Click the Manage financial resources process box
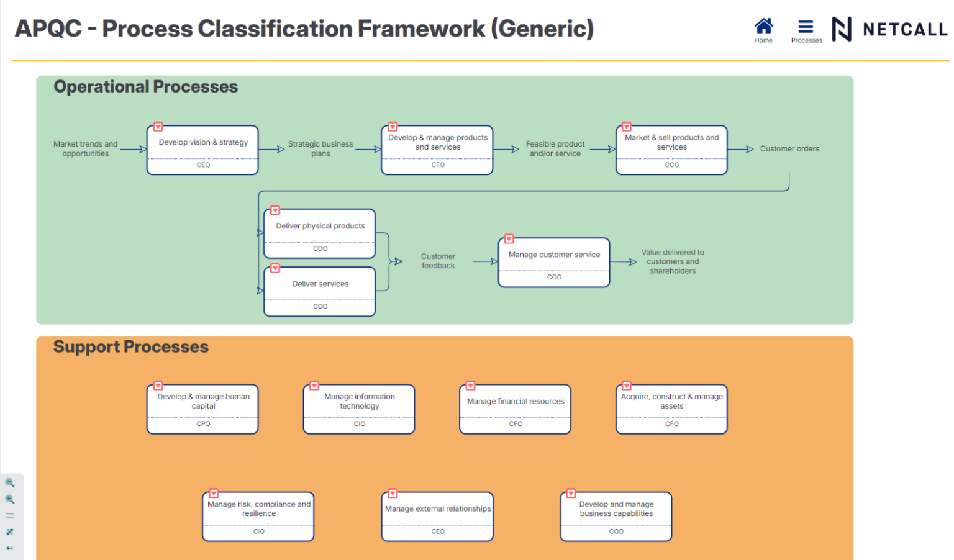954x560 pixels. coord(515,409)
